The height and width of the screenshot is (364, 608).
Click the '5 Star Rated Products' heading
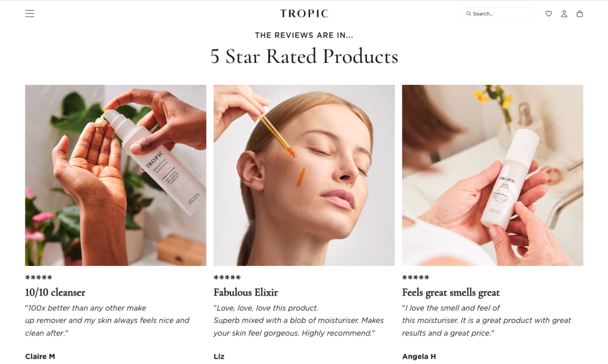point(304,56)
